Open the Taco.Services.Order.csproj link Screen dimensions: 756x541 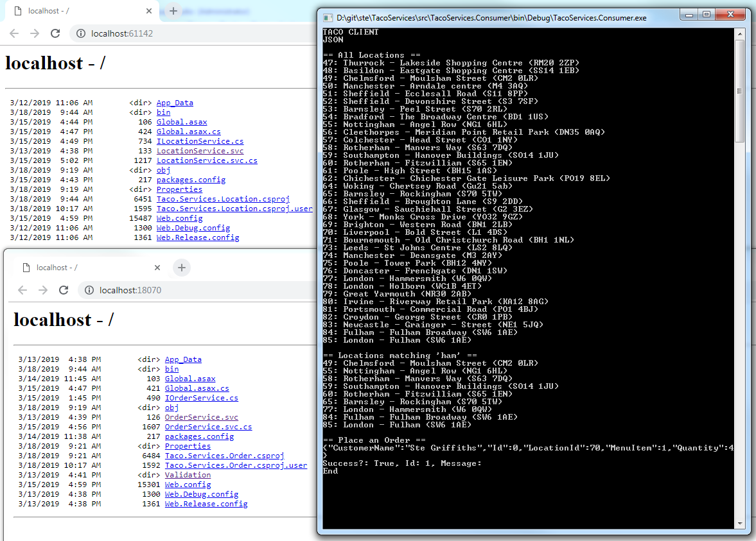coord(225,455)
